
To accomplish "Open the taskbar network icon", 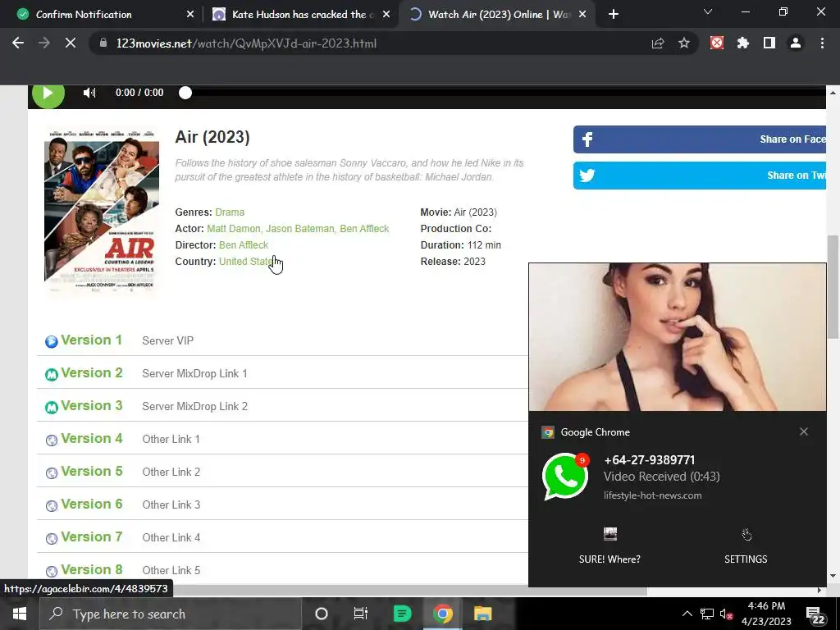I will click(x=707, y=614).
